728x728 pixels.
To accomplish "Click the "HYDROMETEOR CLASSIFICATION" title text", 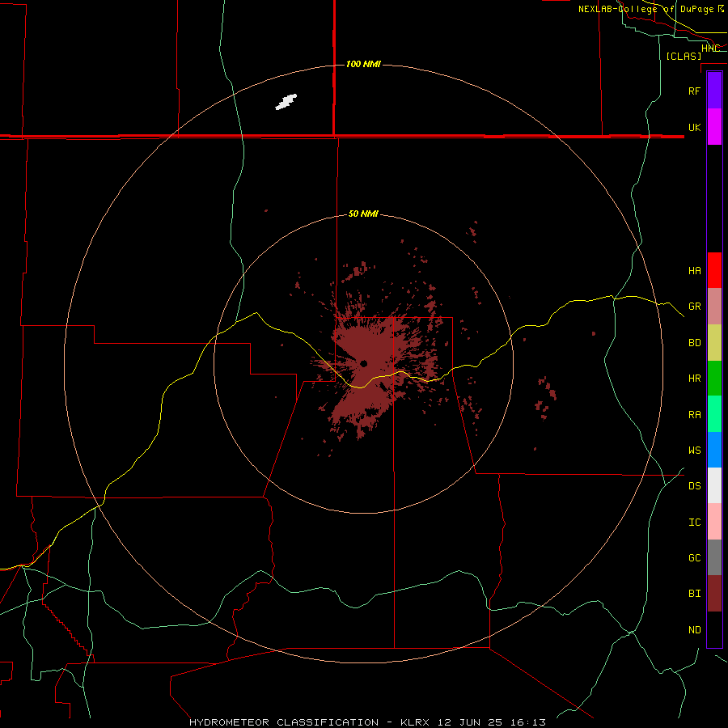I will click(x=284, y=722).
